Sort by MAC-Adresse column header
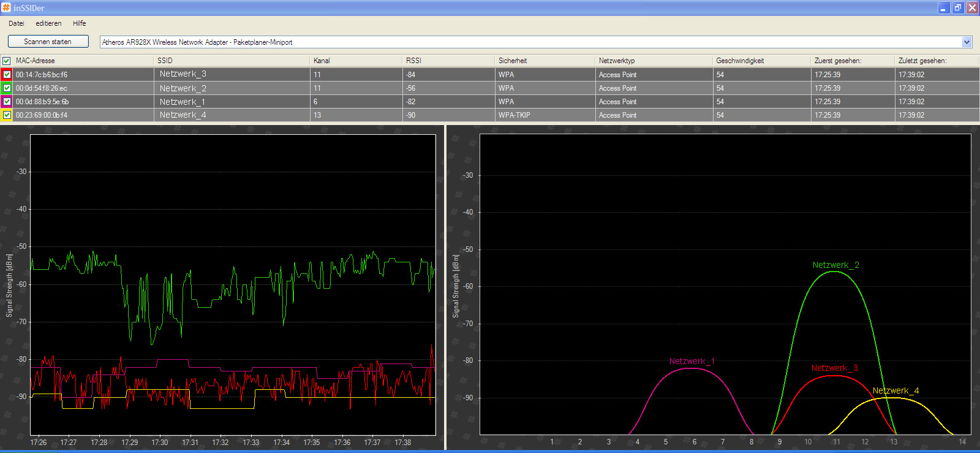980x453 pixels. click(x=83, y=61)
